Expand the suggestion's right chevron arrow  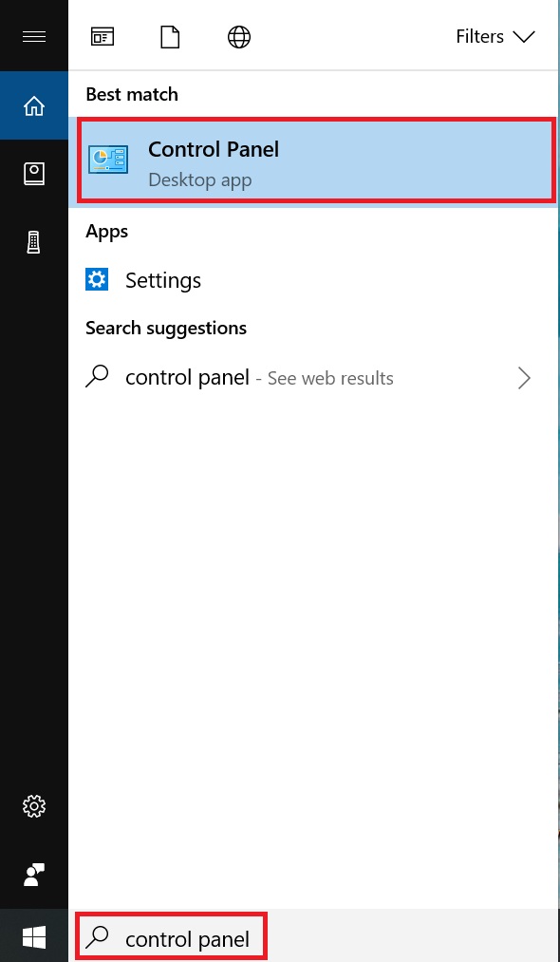(524, 378)
